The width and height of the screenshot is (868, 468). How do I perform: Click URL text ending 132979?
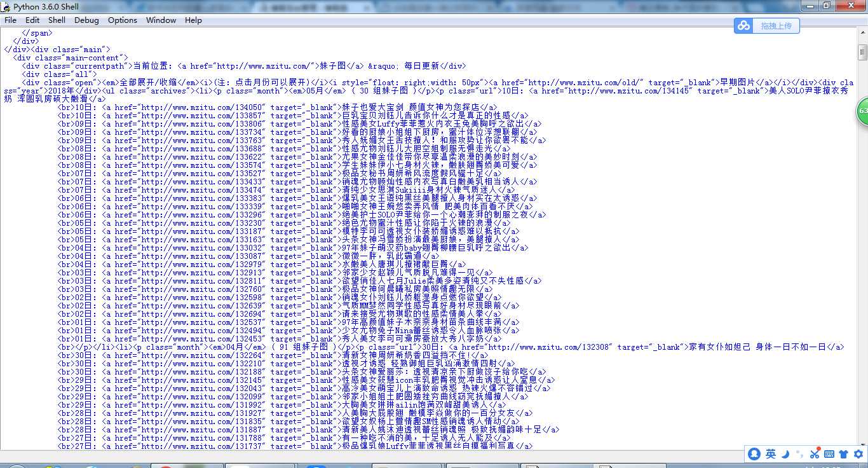(201, 265)
